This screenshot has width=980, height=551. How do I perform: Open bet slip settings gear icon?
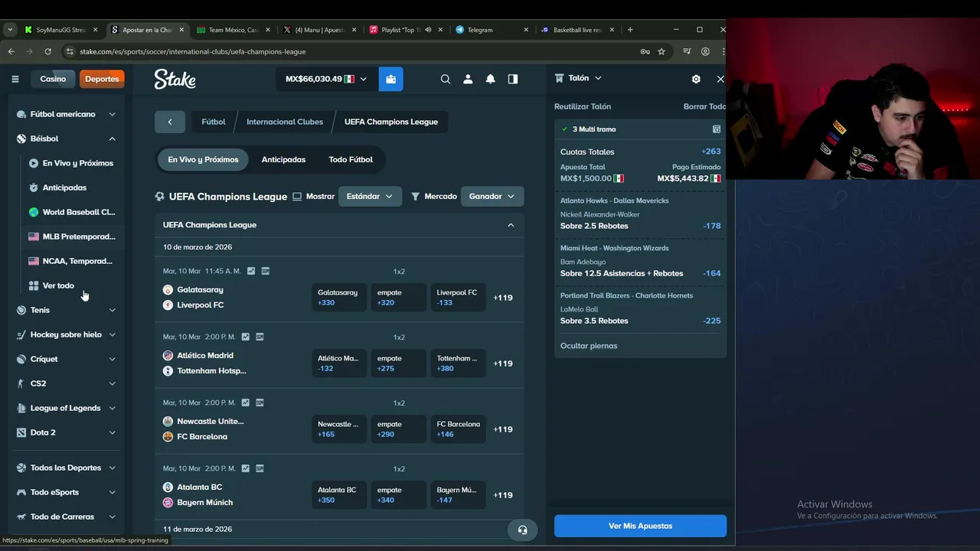click(x=696, y=79)
